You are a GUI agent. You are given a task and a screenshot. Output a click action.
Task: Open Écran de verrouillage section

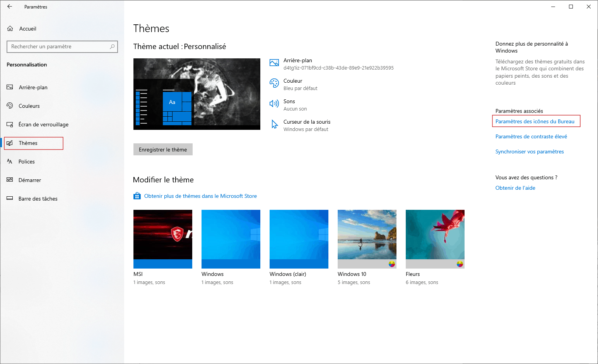coord(43,124)
